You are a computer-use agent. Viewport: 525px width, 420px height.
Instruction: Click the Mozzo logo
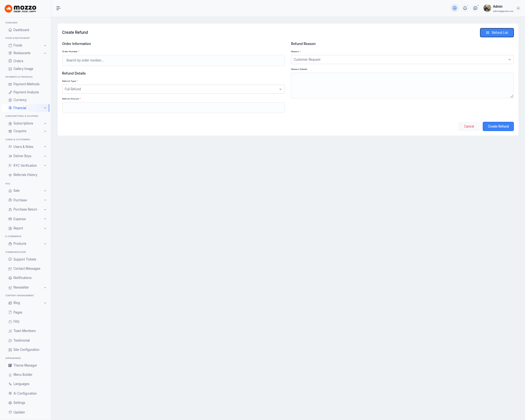[20, 8]
